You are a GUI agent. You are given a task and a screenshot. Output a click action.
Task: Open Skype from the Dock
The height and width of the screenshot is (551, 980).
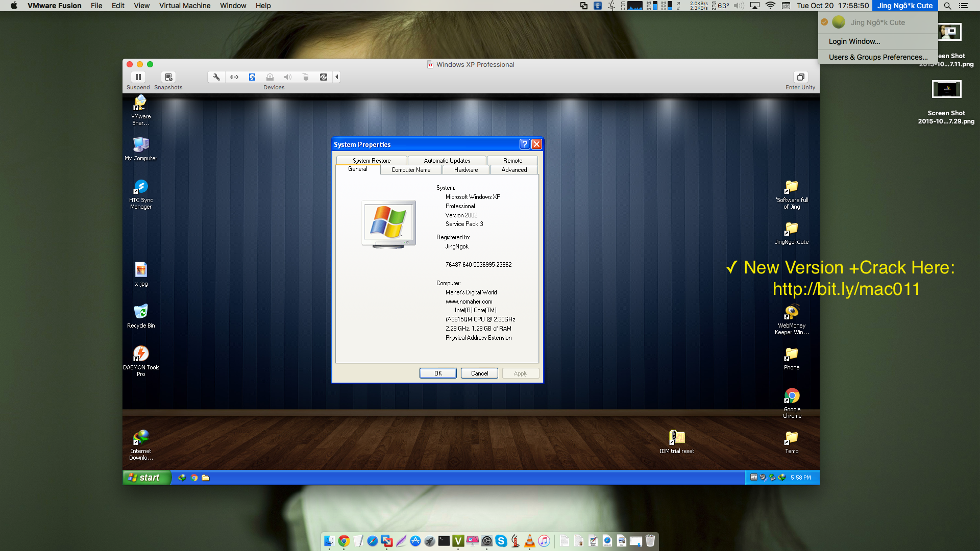point(501,541)
